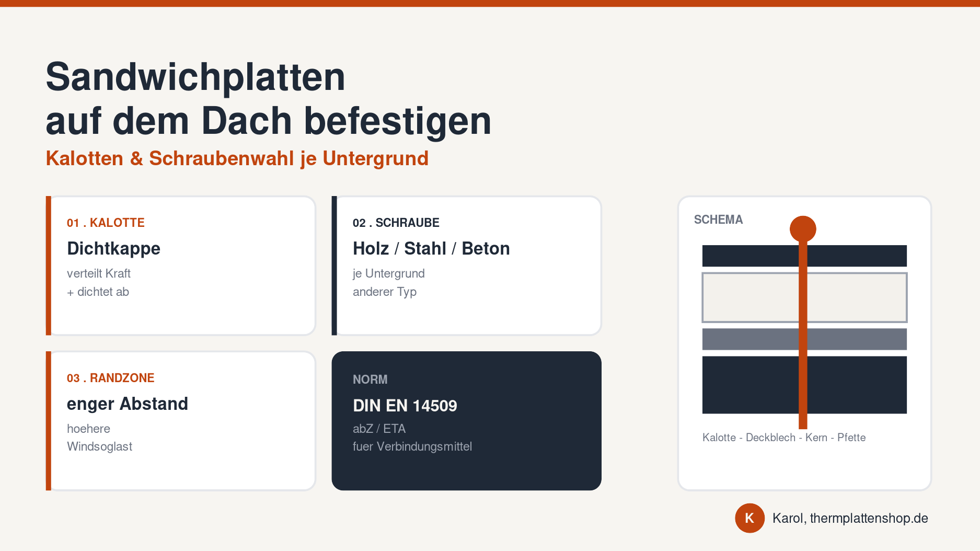The image size is (980, 551).
Task: Click the 'SCHEMA' label
Action: click(x=718, y=220)
